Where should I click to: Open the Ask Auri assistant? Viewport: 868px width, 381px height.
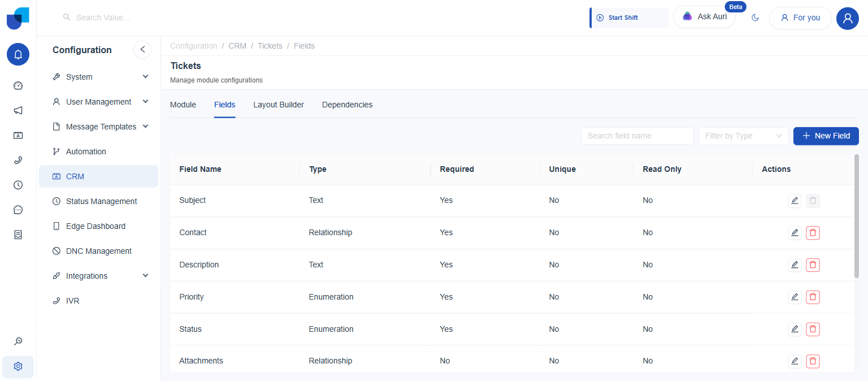[x=704, y=17]
